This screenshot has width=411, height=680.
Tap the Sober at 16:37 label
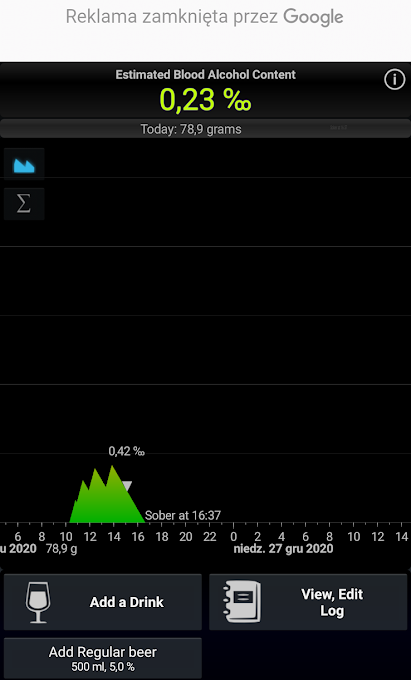(x=183, y=515)
